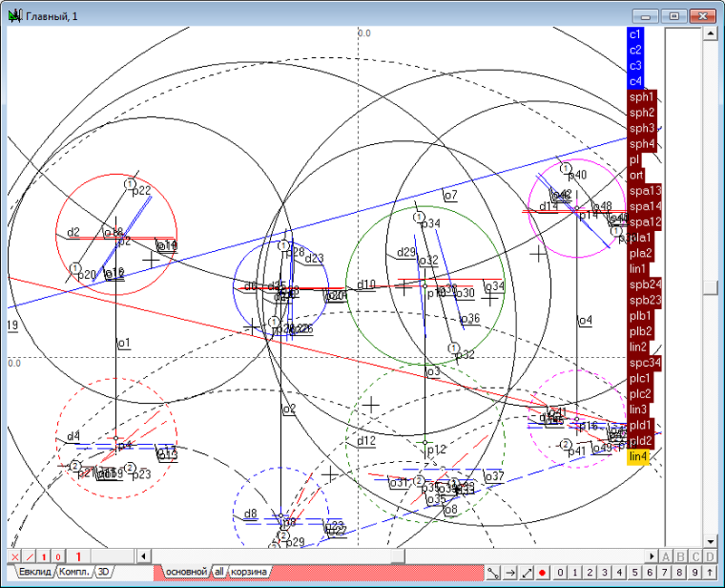The width and height of the screenshot is (725, 588).
Task: Click the red slash button
Action: point(30,556)
